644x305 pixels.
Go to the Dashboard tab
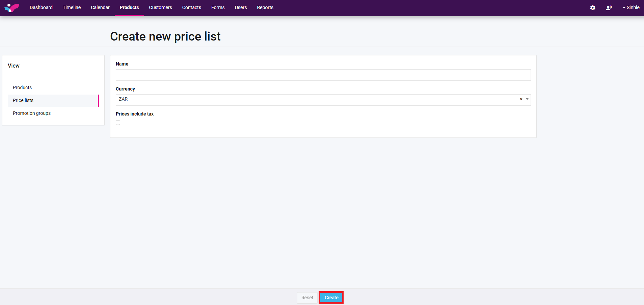41,7
